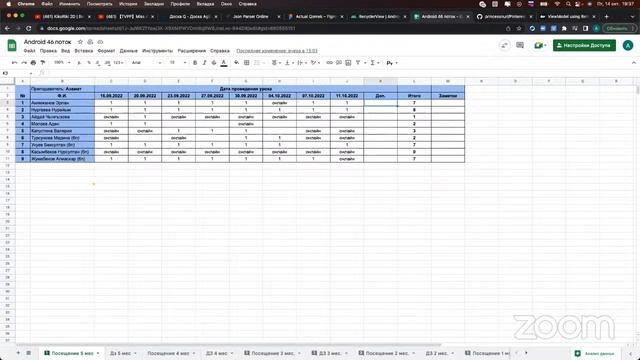The height and width of the screenshot is (360, 640).
Task: Collapse the toolbar with chevron arrow
Action: click(633, 63)
